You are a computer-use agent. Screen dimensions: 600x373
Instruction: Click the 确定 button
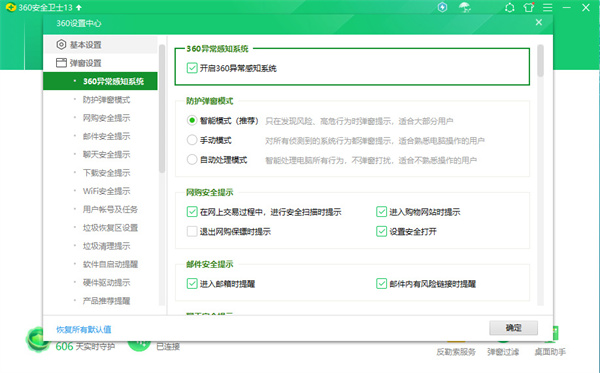pyautogui.click(x=513, y=328)
